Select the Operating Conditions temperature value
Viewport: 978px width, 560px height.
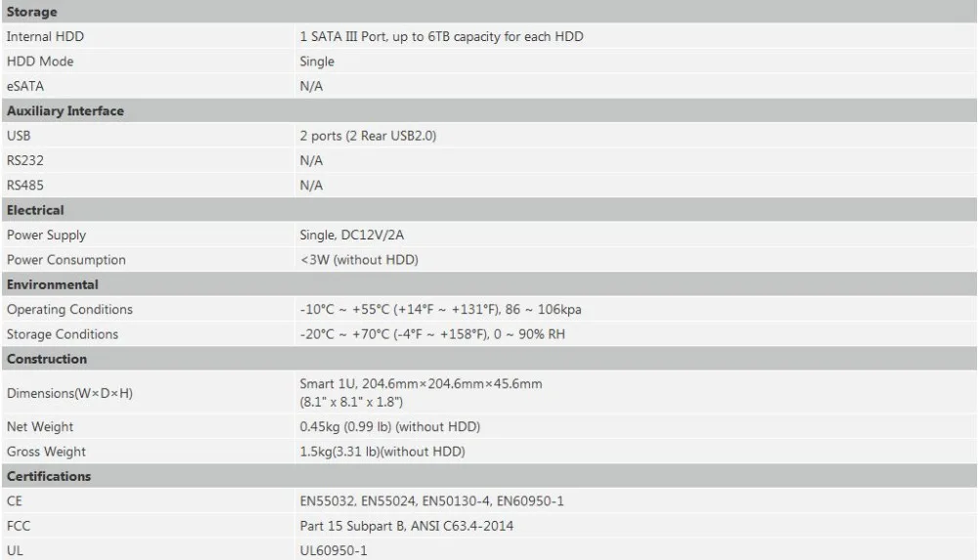click(440, 309)
